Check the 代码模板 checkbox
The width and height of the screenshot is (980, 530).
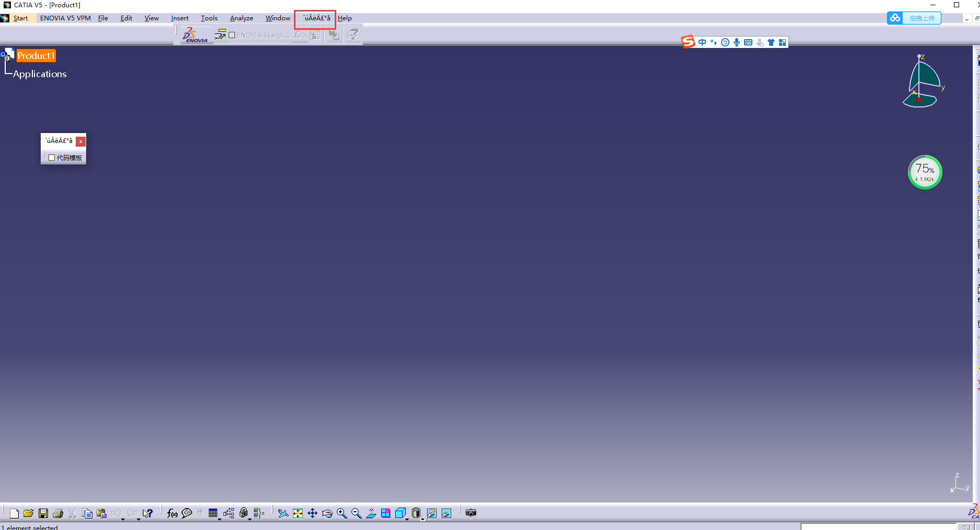[x=52, y=157]
